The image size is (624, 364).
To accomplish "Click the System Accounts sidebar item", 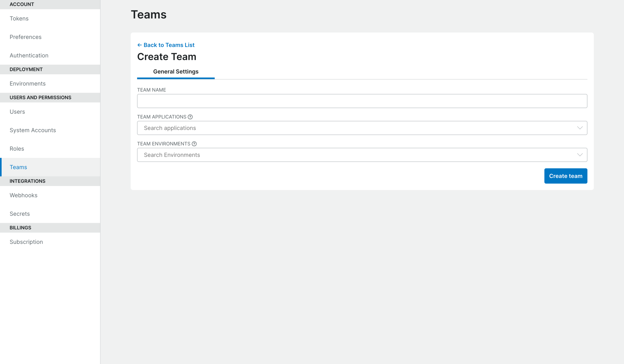I will [32, 129].
